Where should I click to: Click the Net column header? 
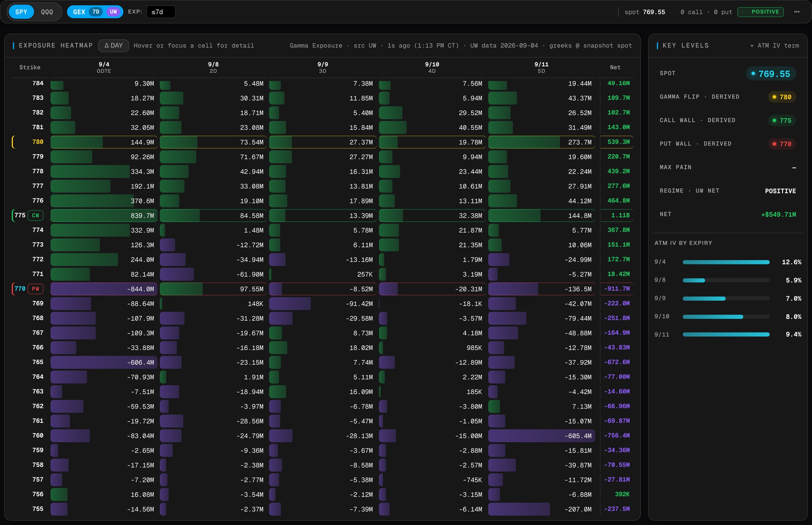pyautogui.click(x=615, y=68)
